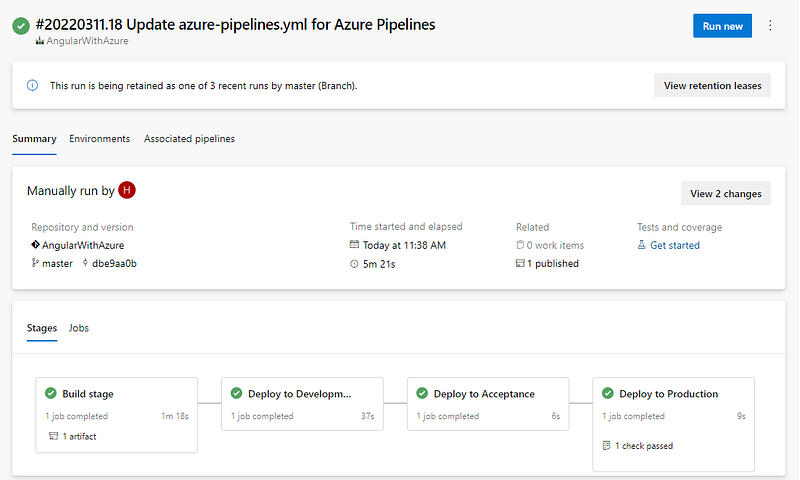Click the info icon in the retention banner
The height and width of the screenshot is (480, 800).
(x=33, y=86)
